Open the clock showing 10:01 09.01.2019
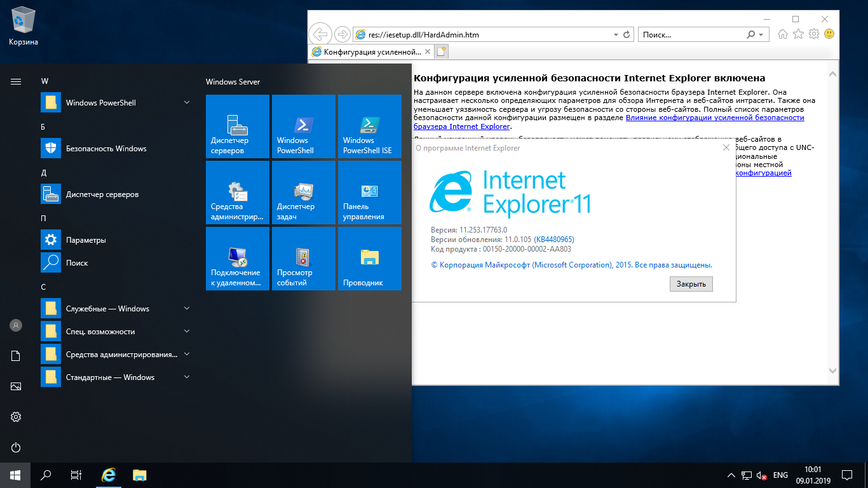Screen dimensions: 868x488 point(813,475)
